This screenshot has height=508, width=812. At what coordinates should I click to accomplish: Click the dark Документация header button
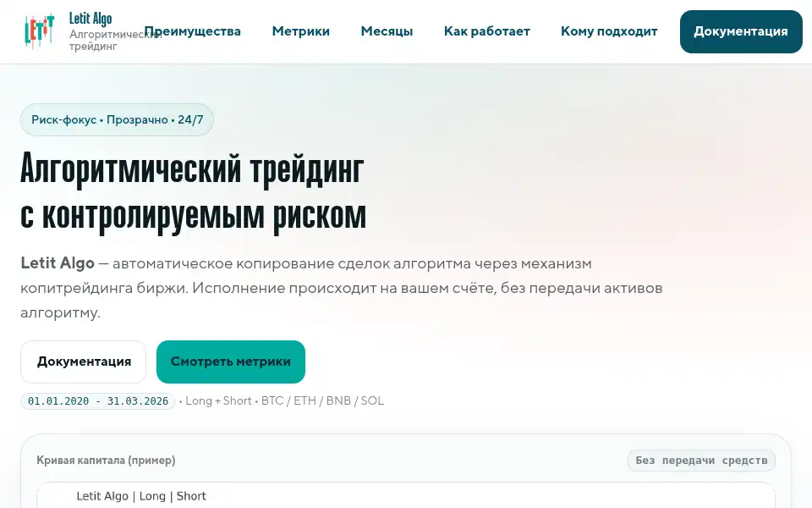click(x=741, y=31)
